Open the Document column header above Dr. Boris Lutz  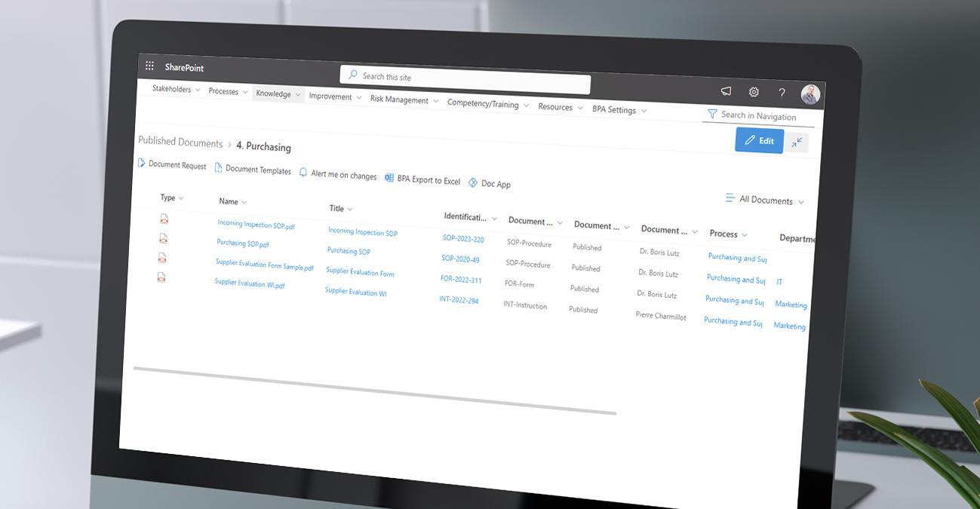coord(669,230)
